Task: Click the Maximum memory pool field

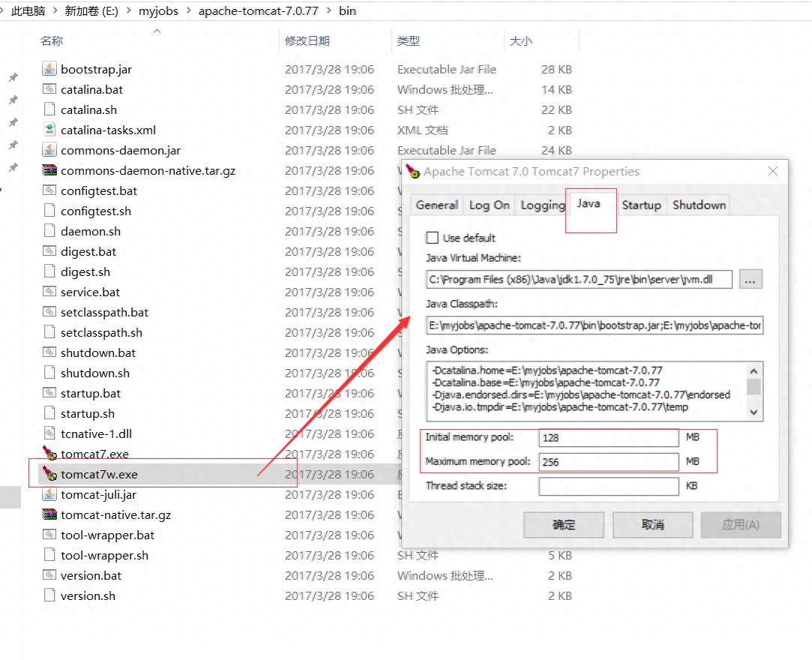Action: pos(609,461)
